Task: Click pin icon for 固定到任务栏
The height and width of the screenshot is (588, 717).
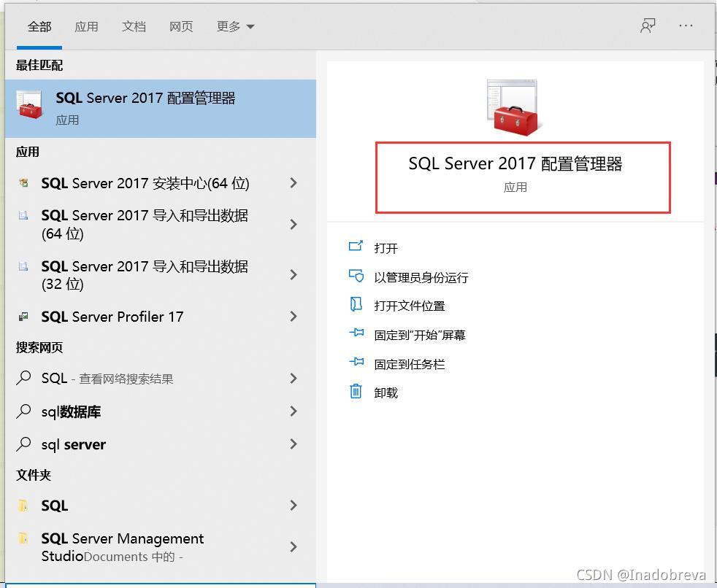Action: [356, 362]
